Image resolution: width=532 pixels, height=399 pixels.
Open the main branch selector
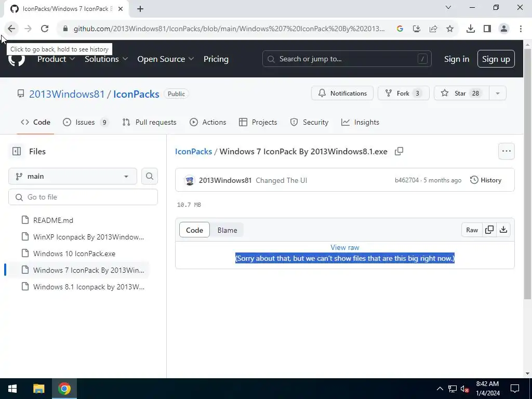(x=73, y=177)
